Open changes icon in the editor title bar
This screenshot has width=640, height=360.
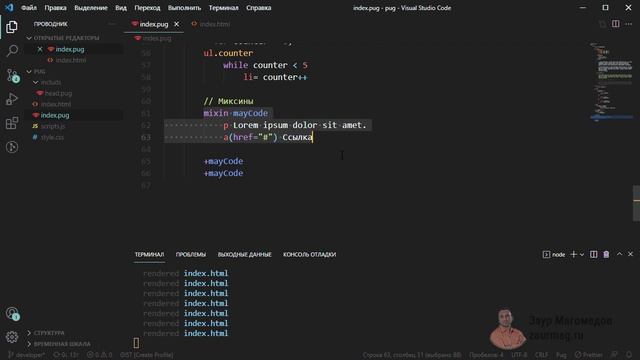(602, 24)
